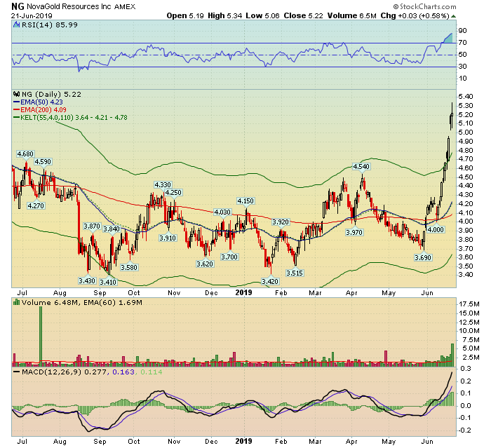Image resolution: width=491 pixels, height=448 pixels.
Task: Click the 4.330 price high label
Action: point(163,184)
